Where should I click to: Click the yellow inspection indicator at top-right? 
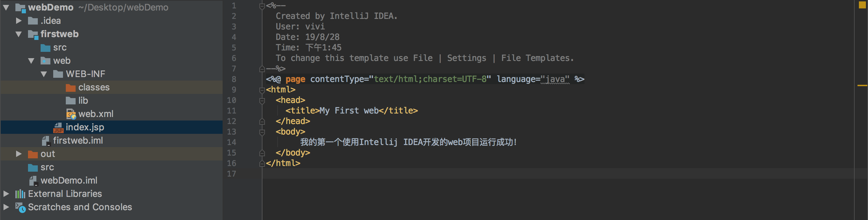(x=862, y=5)
